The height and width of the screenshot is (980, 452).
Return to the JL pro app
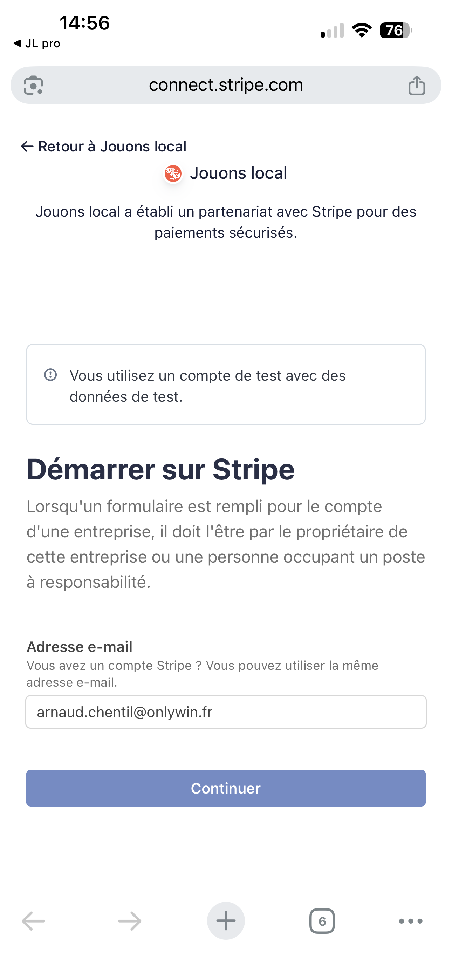pos(37,43)
